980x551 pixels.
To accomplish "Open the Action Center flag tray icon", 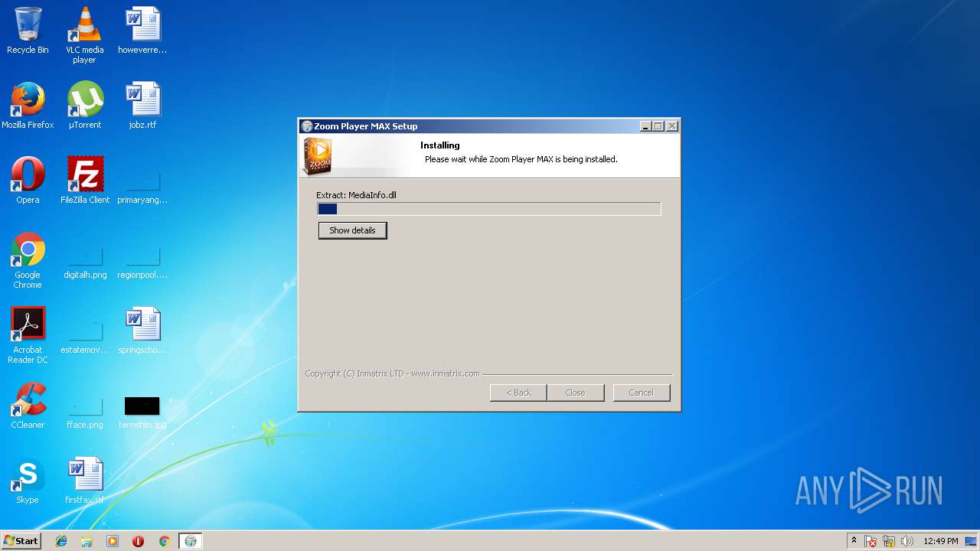I will pos(871,541).
